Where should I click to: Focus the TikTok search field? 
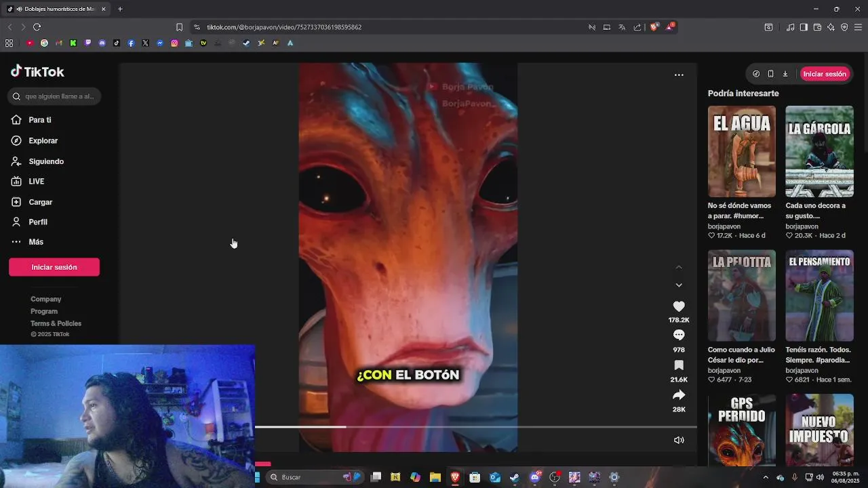[x=54, y=96]
